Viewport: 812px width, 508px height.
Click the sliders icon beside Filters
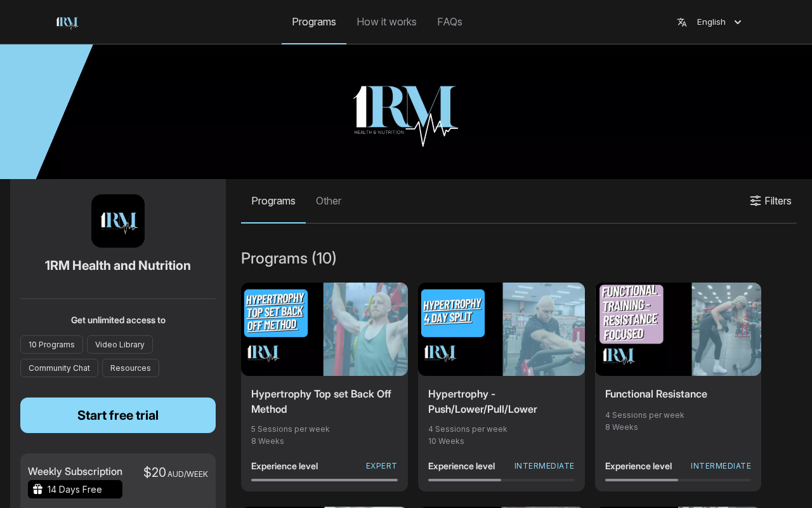(x=756, y=201)
